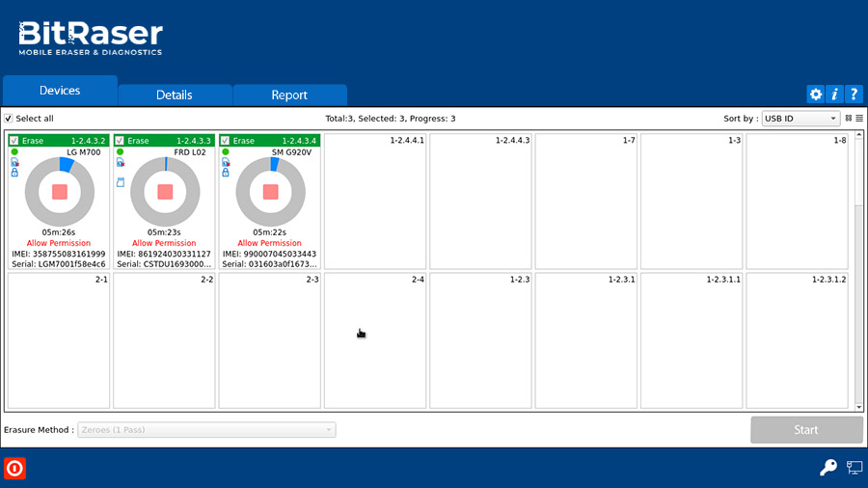Select empty slot 1-8
This screenshot has width=868, height=488.
798,202
